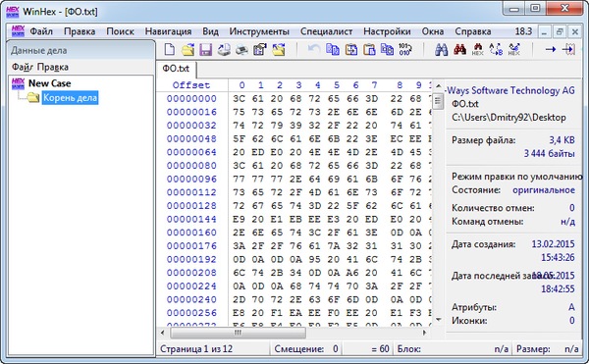
Task: Open the Файл menu in main menu bar
Action: (x=41, y=31)
